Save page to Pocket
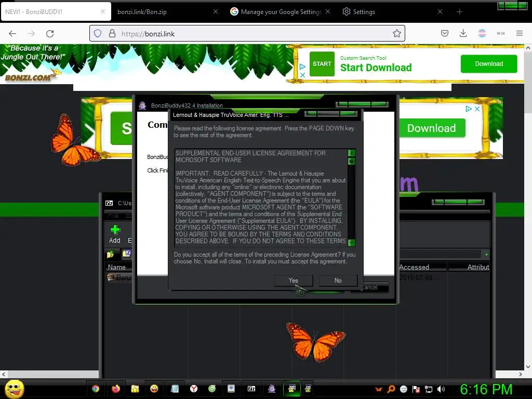The height and width of the screenshot is (399, 532). point(445,33)
